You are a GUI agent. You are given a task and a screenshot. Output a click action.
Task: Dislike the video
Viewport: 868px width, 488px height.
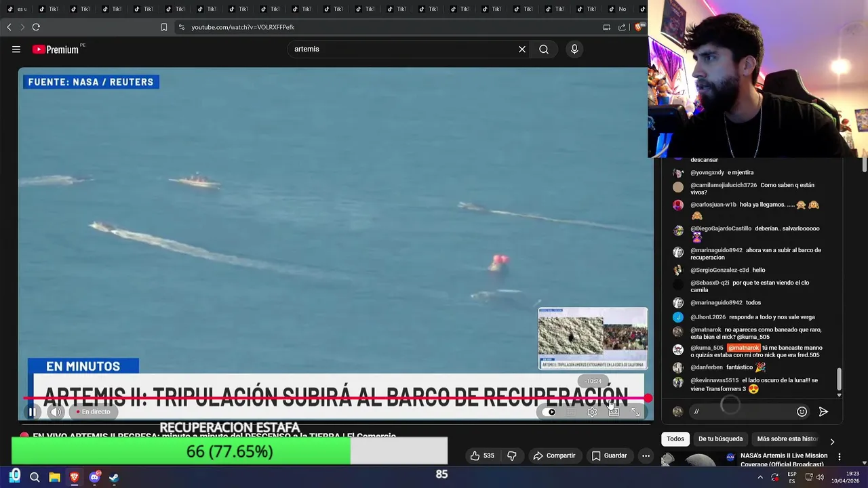[512, 455]
